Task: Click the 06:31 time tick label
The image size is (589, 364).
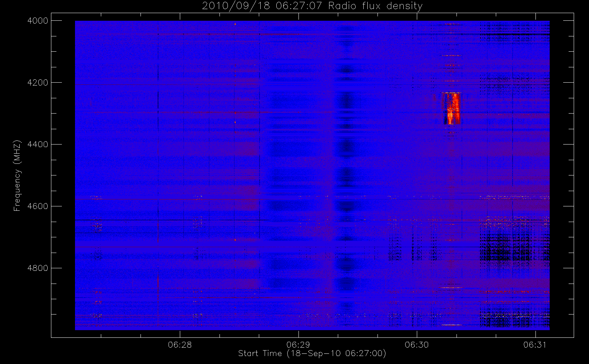Action: 535,345
